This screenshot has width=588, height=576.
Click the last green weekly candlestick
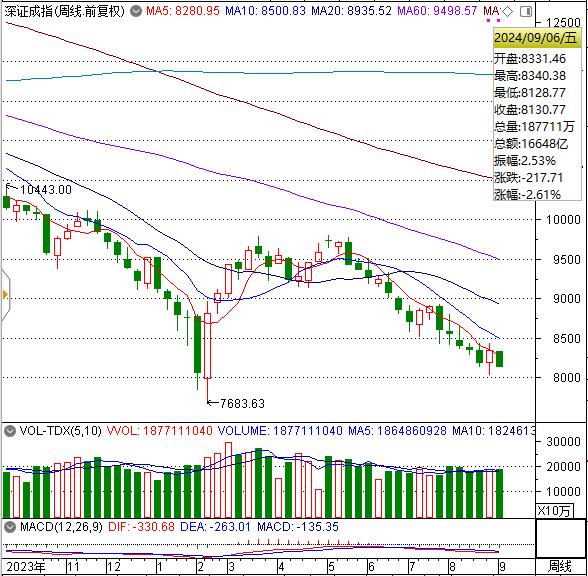500,359
